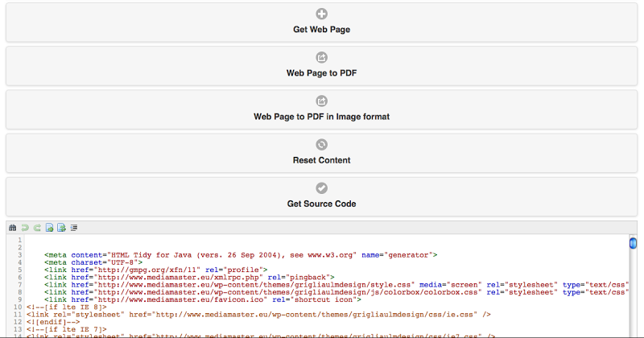The image size is (644, 338).
Task: Click the first document icon in editor toolbar
Action: 49,228
